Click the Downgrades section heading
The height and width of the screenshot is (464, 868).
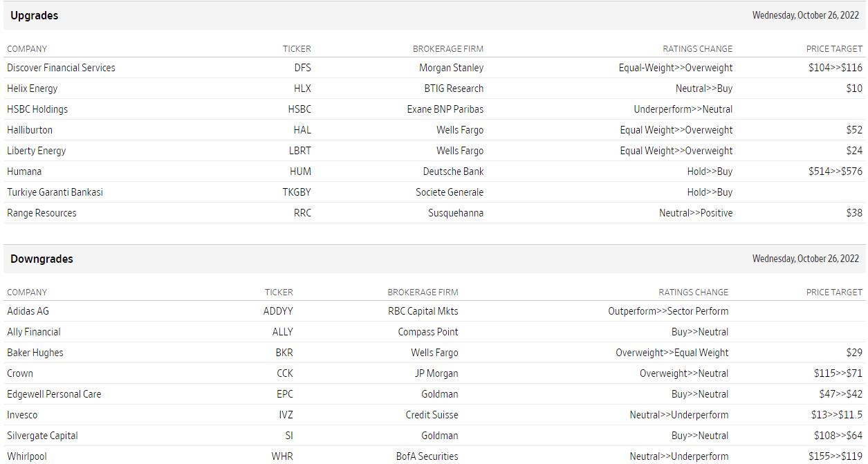coord(41,259)
